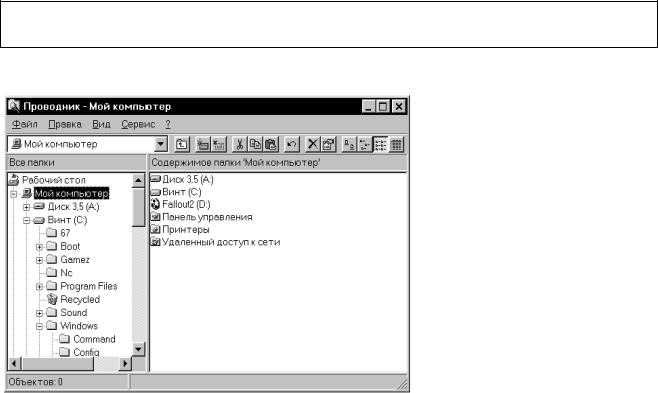Open the Файл menu
The height and width of the screenshot is (393, 658).
pyautogui.click(x=25, y=124)
